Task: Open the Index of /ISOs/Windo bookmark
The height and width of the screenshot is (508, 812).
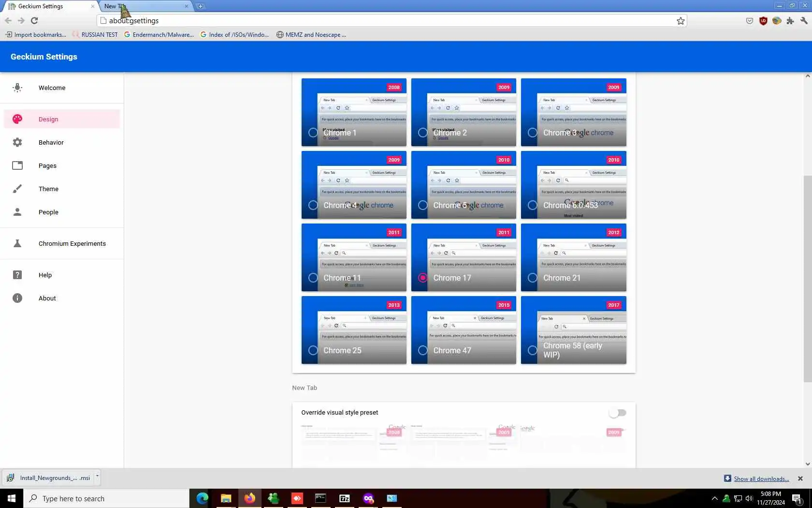Action: (235, 35)
